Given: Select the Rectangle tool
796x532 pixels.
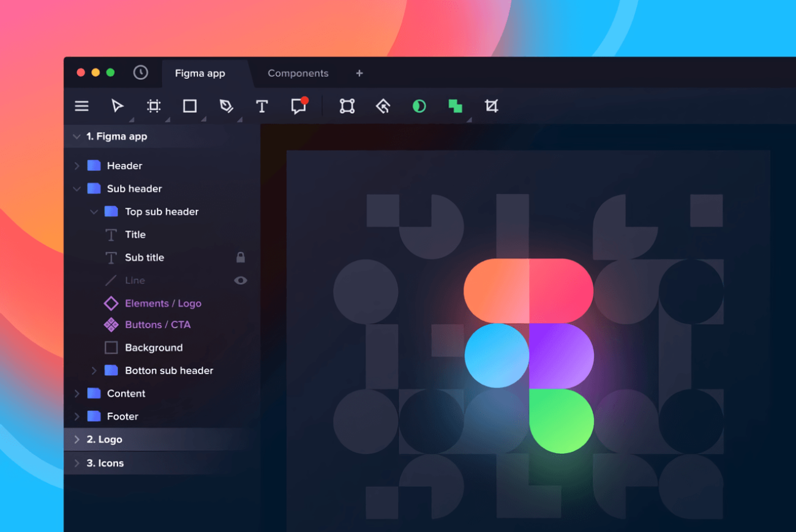Looking at the screenshot, I should coord(190,106).
